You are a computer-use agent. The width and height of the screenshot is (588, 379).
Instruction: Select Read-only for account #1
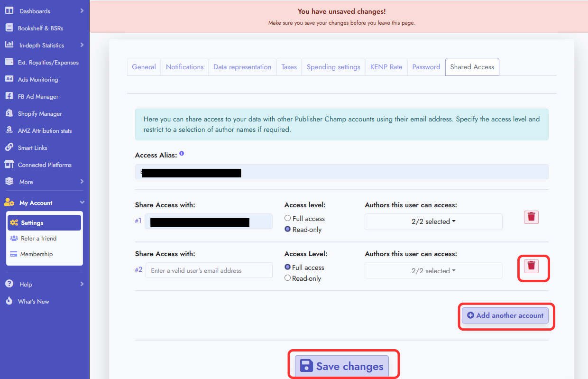(x=287, y=229)
